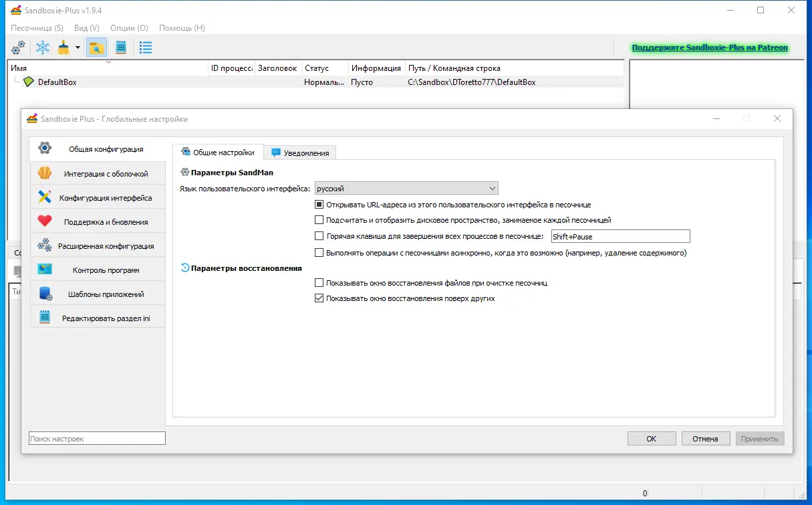
Task: Click the Применить button
Action: pos(760,439)
